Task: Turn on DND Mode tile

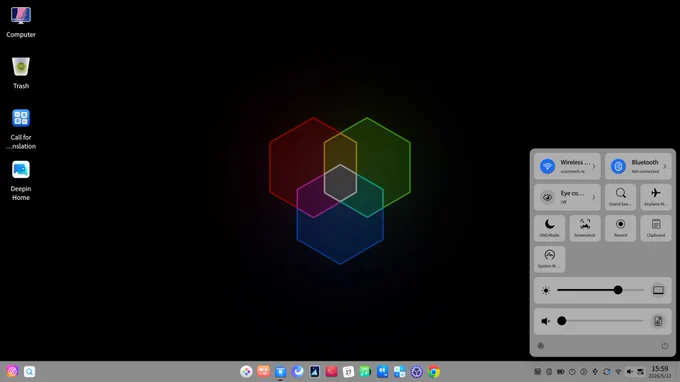Action: coord(549,228)
